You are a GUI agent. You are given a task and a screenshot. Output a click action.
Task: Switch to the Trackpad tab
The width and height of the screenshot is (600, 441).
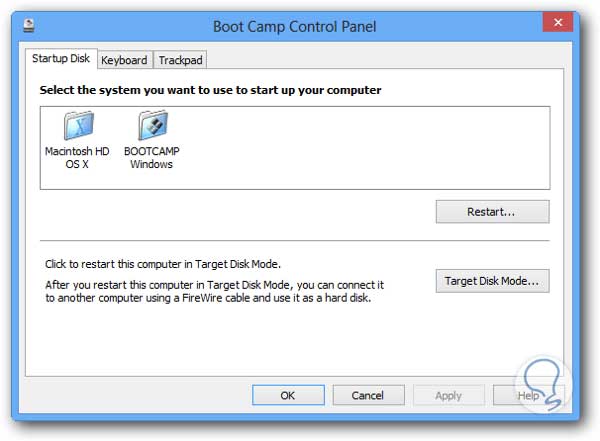pos(180,60)
